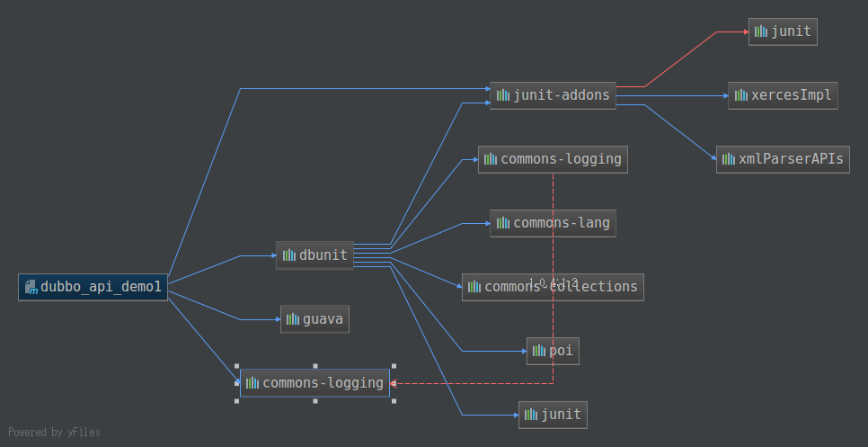The width and height of the screenshot is (868, 447).
Task: Select the edge from junit-addons to xercesImpl
Action: click(672, 96)
